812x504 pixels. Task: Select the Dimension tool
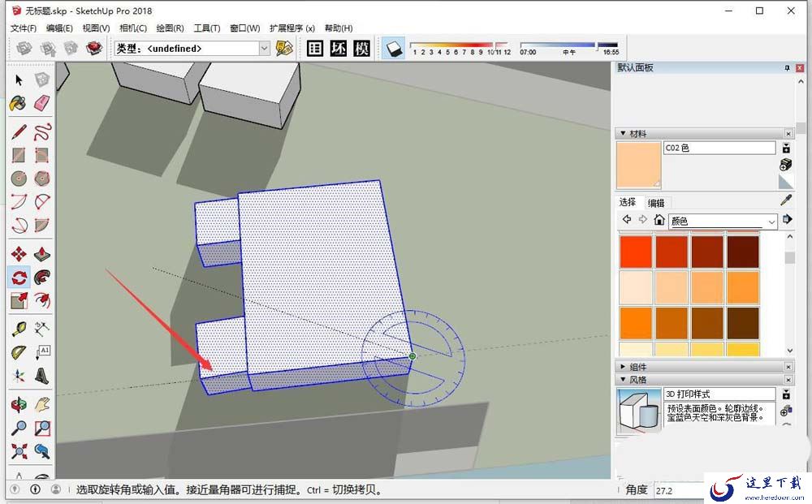point(42,329)
